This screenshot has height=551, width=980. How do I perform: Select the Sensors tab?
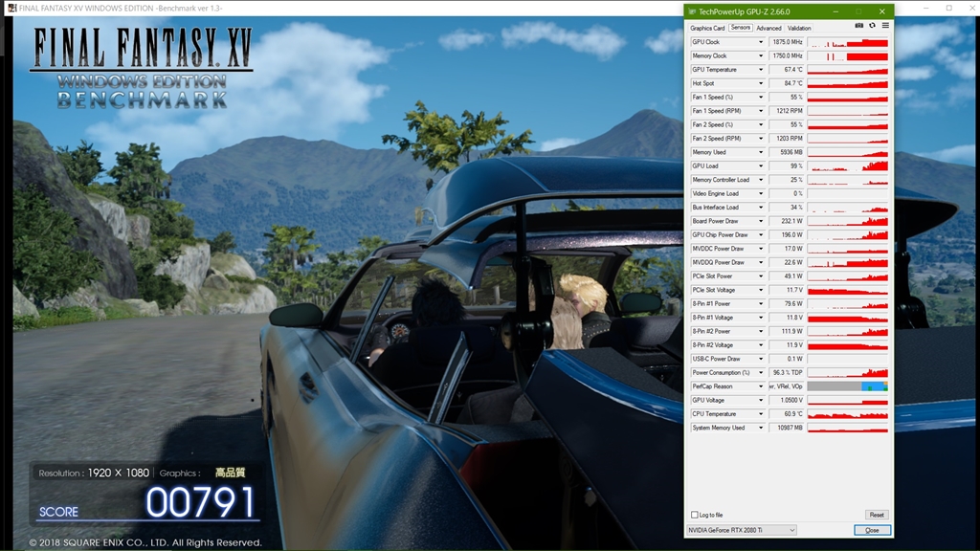tap(740, 28)
